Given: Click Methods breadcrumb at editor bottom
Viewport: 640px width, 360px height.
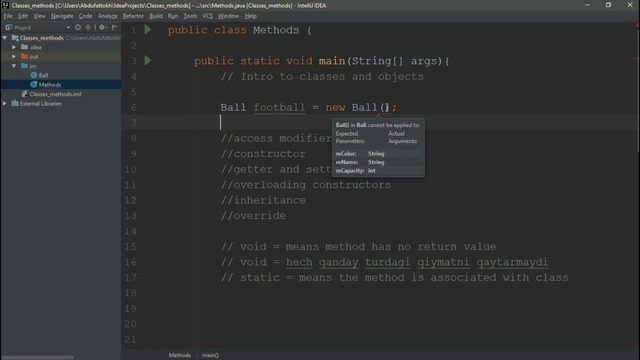Looking at the screenshot, I should coord(180,355).
